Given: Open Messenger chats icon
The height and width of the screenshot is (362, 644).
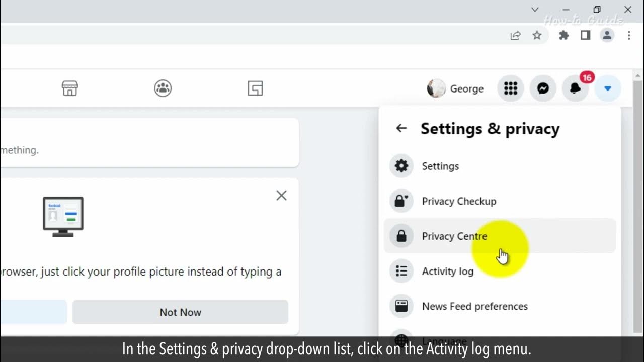Looking at the screenshot, I should 543,88.
